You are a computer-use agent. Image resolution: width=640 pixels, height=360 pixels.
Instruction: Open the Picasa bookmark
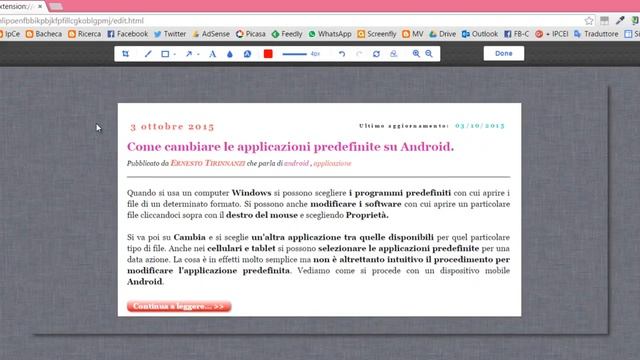pos(251,34)
